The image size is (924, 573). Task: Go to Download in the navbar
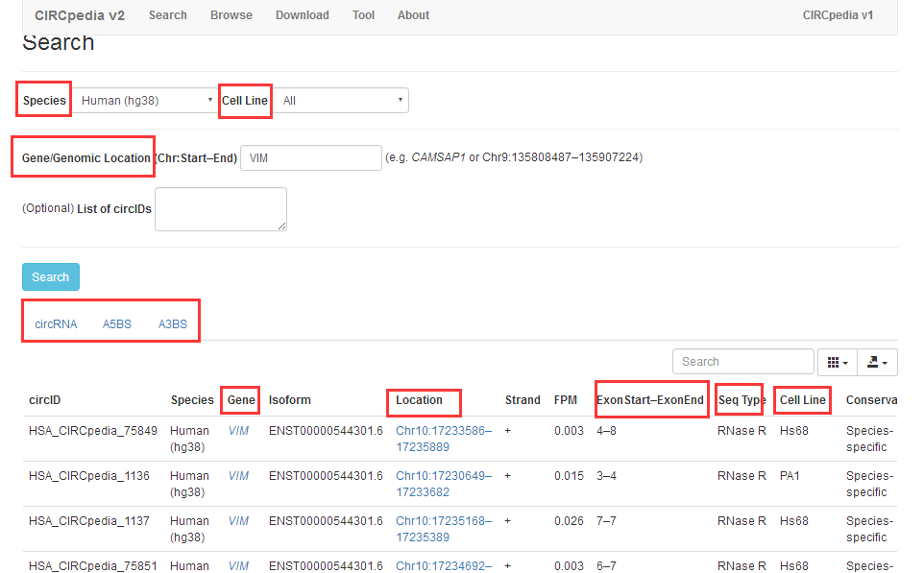[x=302, y=15]
